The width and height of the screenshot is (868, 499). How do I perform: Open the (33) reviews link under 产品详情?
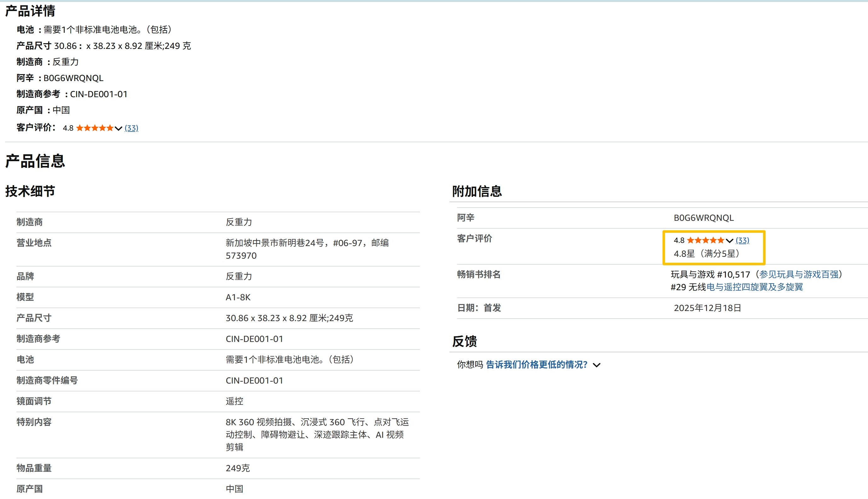pyautogui.click(x=131, y=128)
